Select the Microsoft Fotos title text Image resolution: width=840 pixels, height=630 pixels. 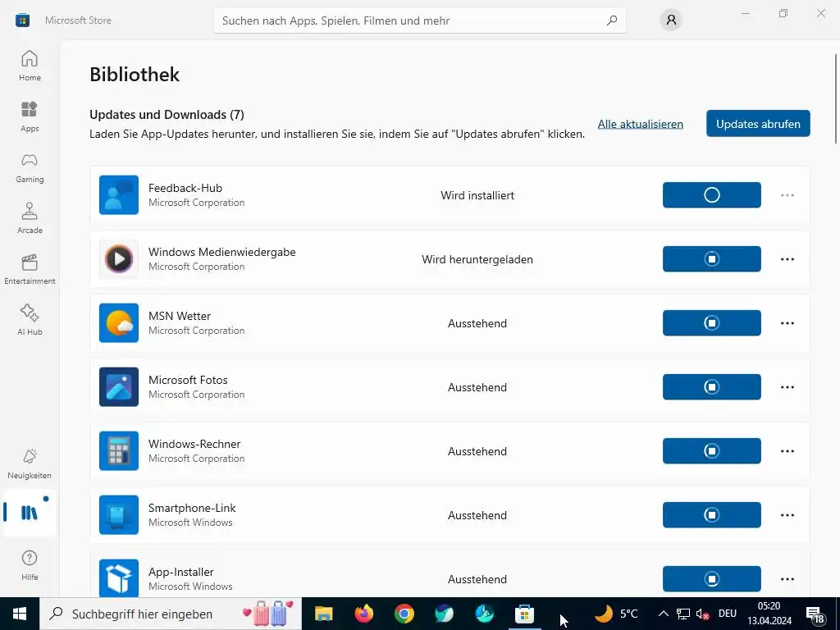pos(188,380)
